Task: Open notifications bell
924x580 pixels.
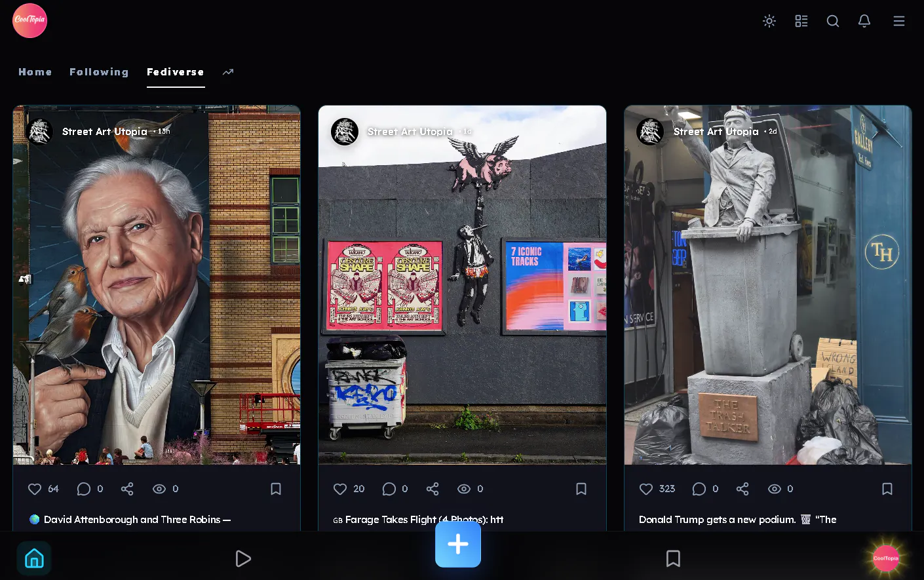Action: point(864,21)
